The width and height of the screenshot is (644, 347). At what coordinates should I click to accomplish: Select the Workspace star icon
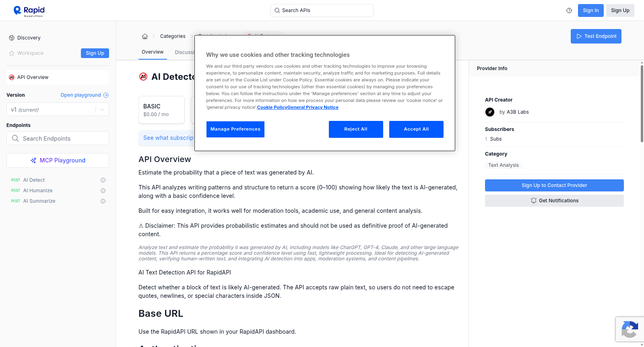coord(12,53)
